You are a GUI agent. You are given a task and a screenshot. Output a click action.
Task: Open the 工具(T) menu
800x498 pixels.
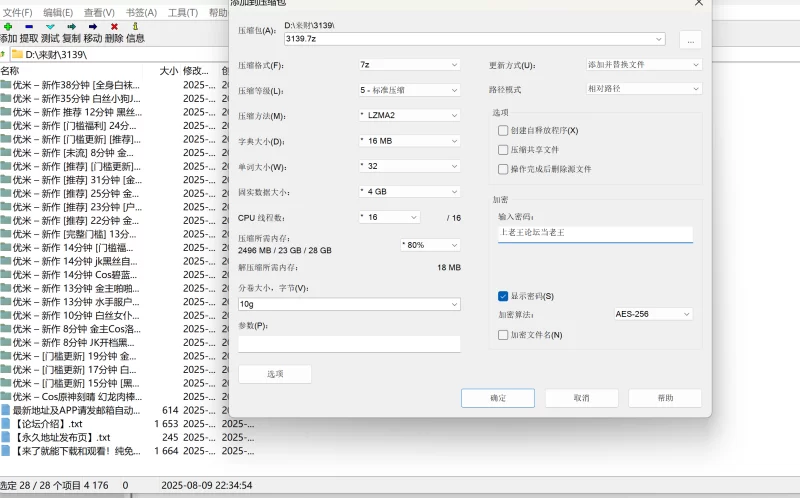tap(183, 13)
